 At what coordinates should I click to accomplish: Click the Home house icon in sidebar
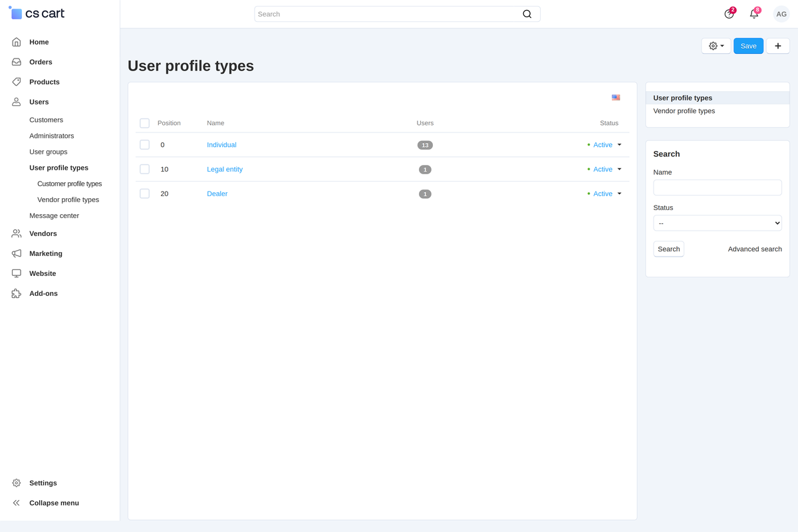tap(17, 42)
